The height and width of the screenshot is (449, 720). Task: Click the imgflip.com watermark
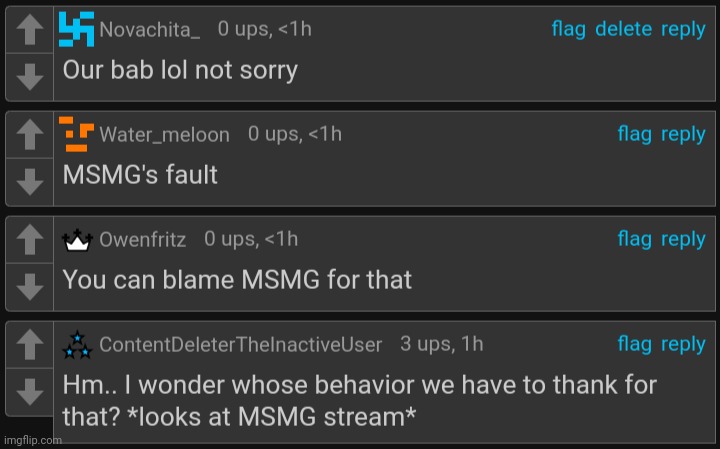coord(33,440)
